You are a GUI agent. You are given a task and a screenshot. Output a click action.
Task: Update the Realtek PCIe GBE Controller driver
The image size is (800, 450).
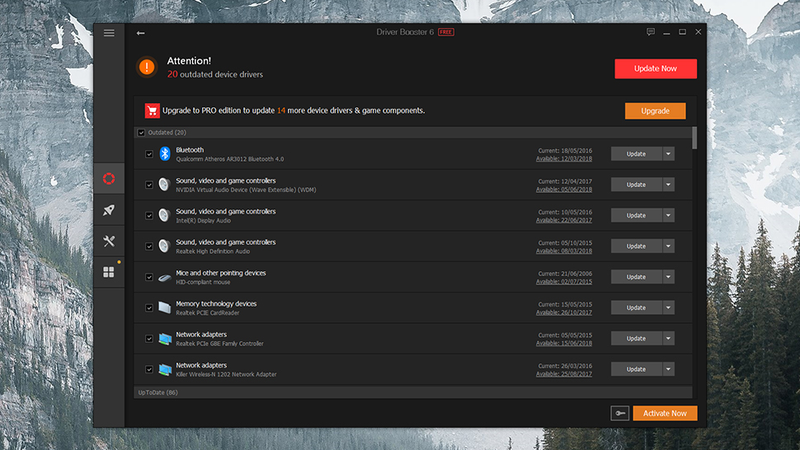click(636, 338)
